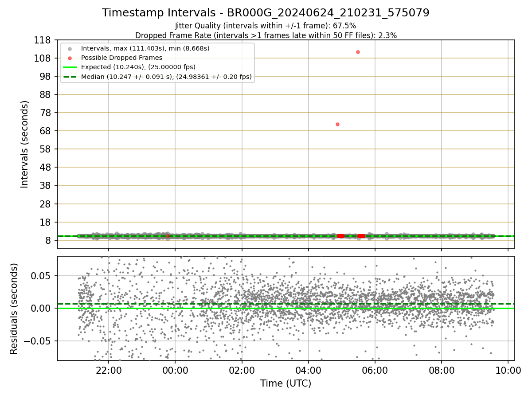Image resolution: width=532 pixels, height=399 pixels.
Task: Click the "00:00" time axis label
Action: pos(175,371)
